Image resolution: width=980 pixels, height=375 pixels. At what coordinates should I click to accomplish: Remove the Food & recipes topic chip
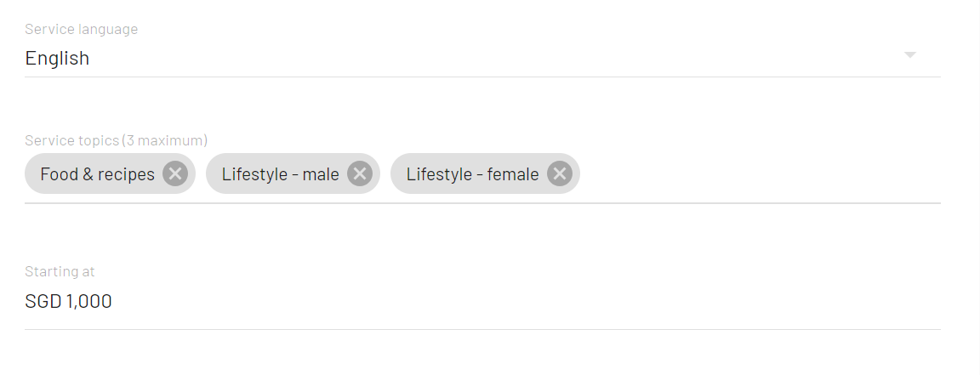pos(175,173)
